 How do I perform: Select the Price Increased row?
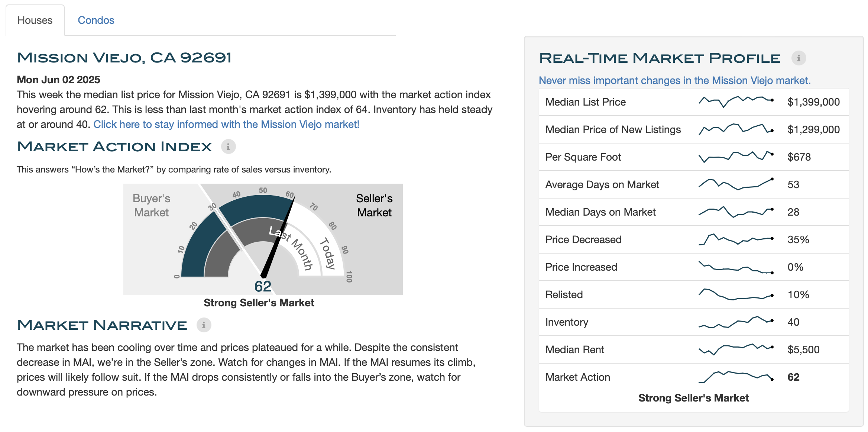(x=694, y=267)
